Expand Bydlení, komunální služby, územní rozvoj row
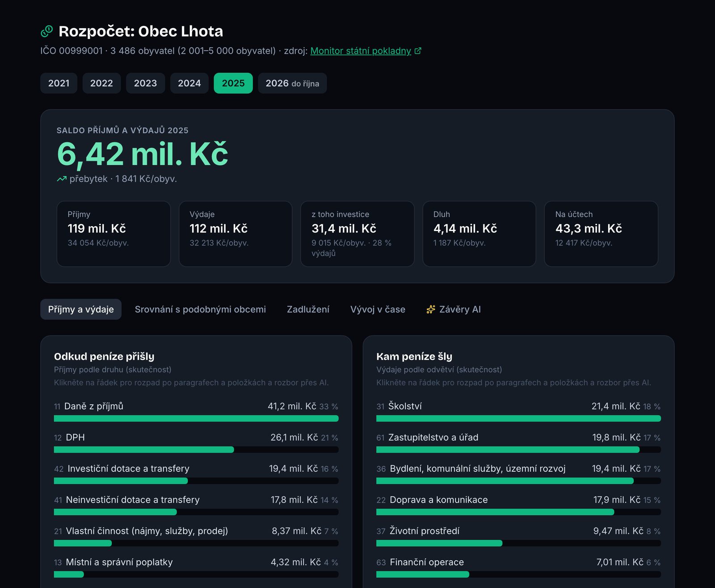715x588 pixels. [518, 474]
